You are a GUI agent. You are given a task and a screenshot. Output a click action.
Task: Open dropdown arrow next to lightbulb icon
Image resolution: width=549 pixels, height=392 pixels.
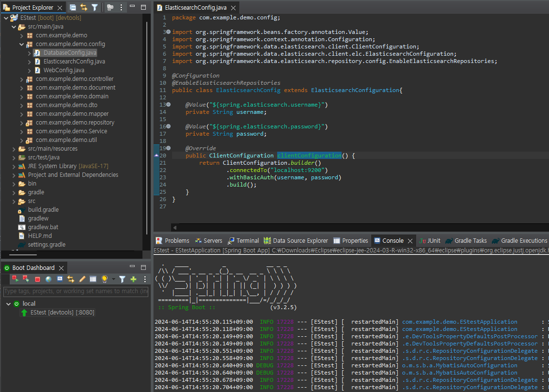113,279
